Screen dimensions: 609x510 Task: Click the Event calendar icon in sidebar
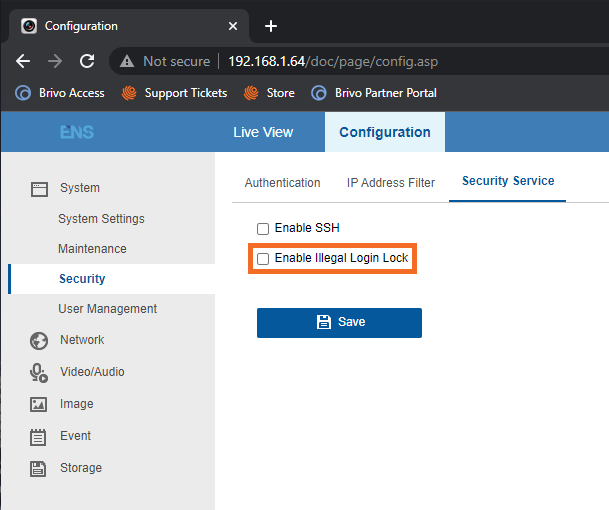[39, 436]
